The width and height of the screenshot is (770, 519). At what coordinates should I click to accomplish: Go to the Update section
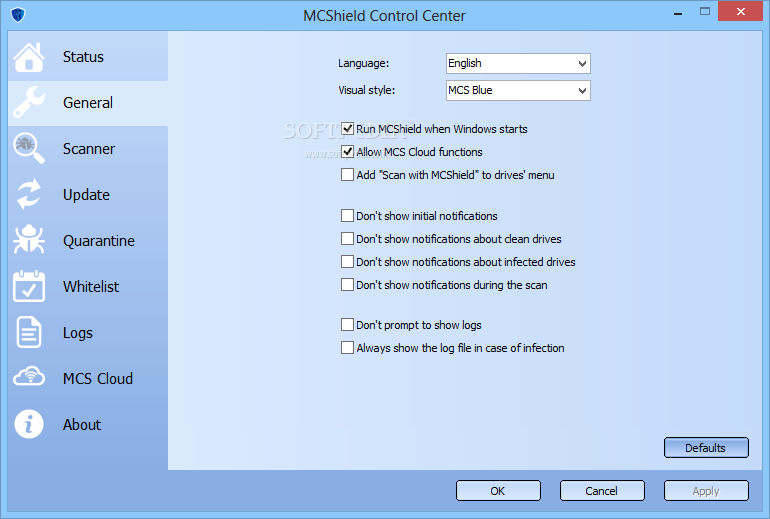click(88, 195)
